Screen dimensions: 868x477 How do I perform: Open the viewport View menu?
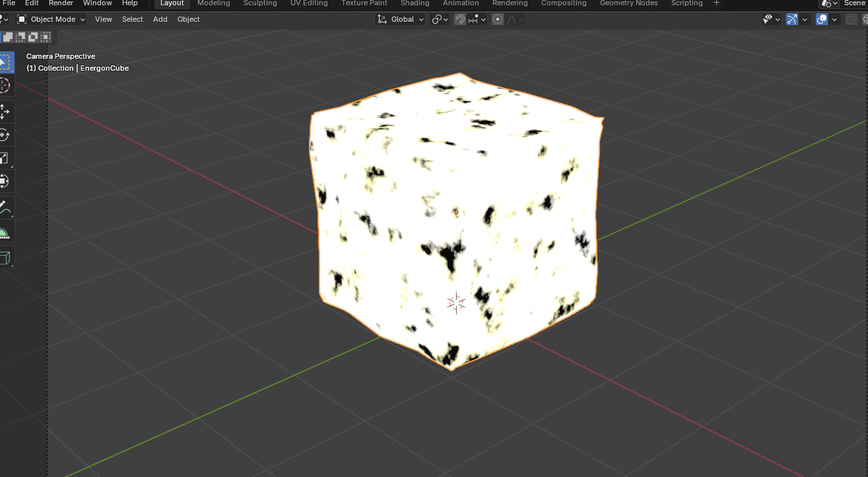pyautogui.click(x=104, y=19)
